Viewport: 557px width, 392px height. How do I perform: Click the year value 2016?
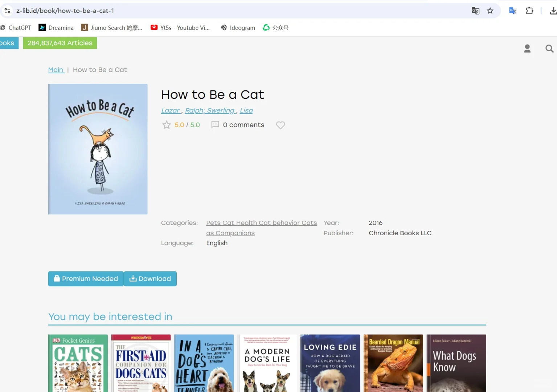[x=376, y=223]
